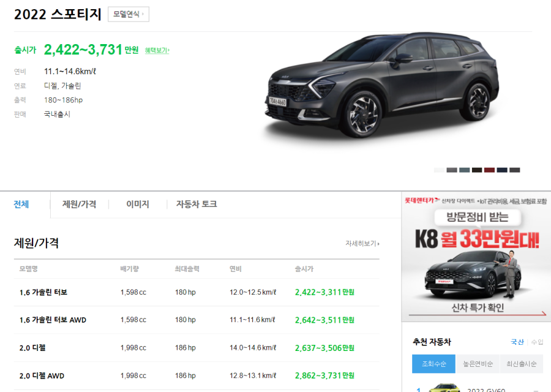Click the 2022 스포티지 page title

click(x=58, y=15)
